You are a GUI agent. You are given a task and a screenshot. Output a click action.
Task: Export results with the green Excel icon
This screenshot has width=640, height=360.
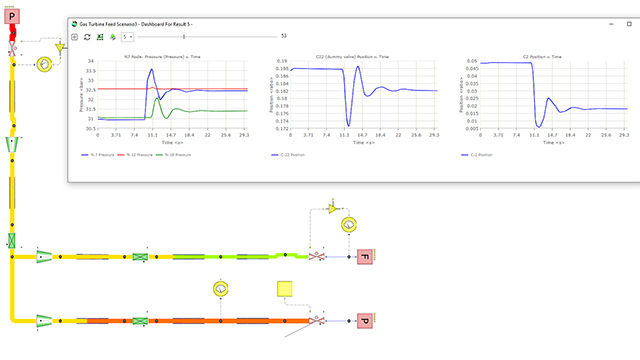coord(100,37)
